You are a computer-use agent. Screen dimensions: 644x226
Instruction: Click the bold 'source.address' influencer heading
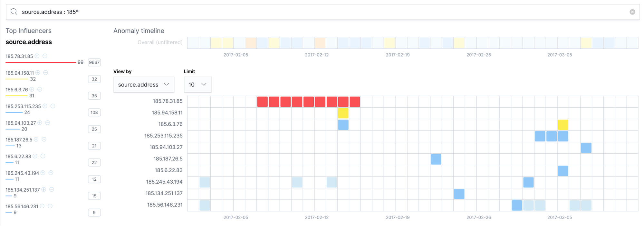click(x=29, y=42)
